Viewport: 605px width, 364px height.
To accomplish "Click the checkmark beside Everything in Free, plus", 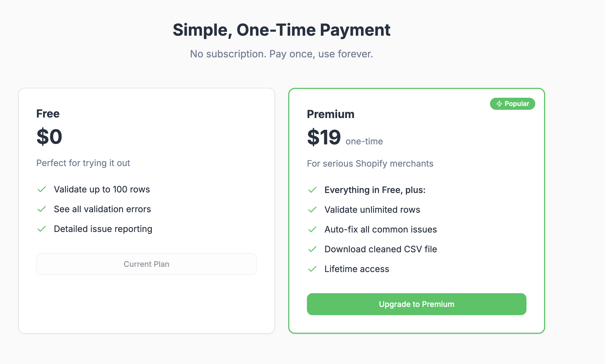I will [312, 190].
